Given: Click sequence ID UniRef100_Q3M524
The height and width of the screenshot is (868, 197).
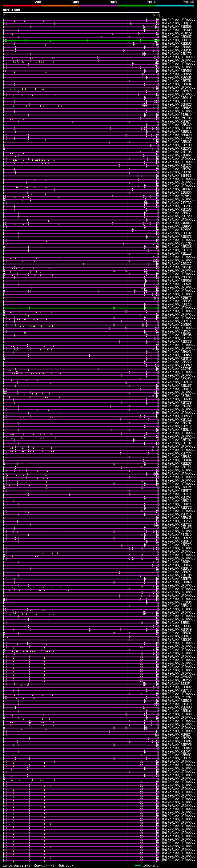Looking at the screenshot, I should click(x=177, y=331).
